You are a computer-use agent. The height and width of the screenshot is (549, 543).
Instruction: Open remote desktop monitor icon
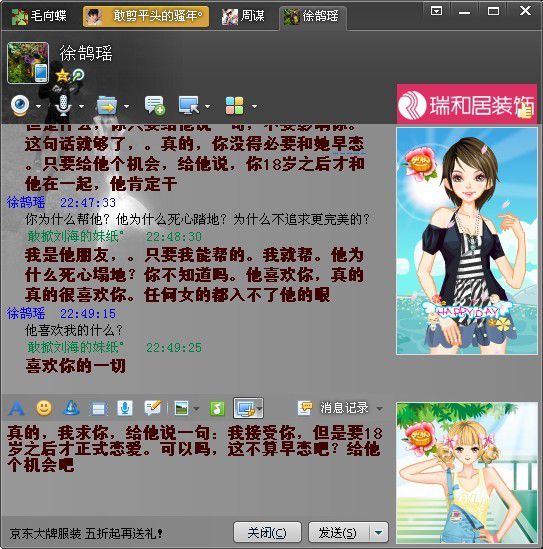[188, 105]
